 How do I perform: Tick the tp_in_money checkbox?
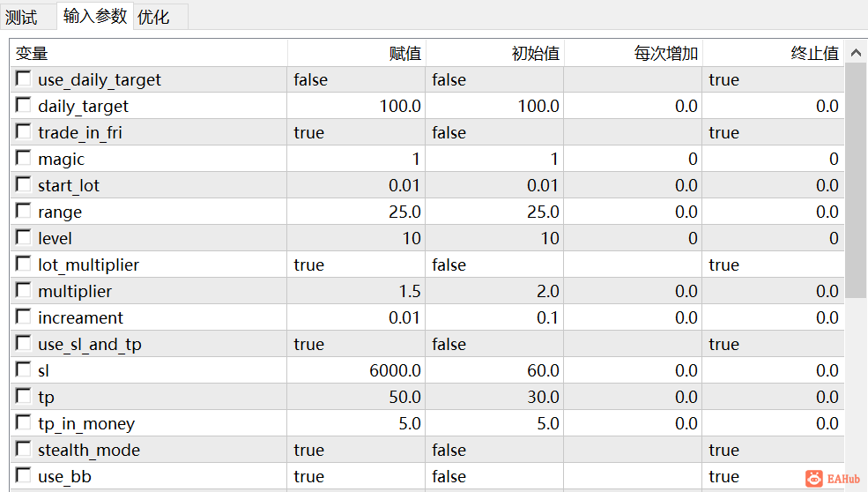(x=23, y=422)
